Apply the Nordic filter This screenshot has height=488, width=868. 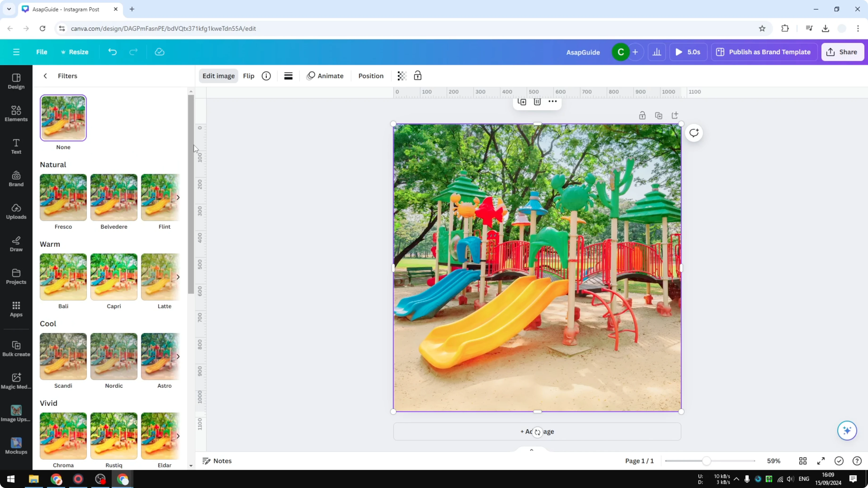(x=114, y=356)
